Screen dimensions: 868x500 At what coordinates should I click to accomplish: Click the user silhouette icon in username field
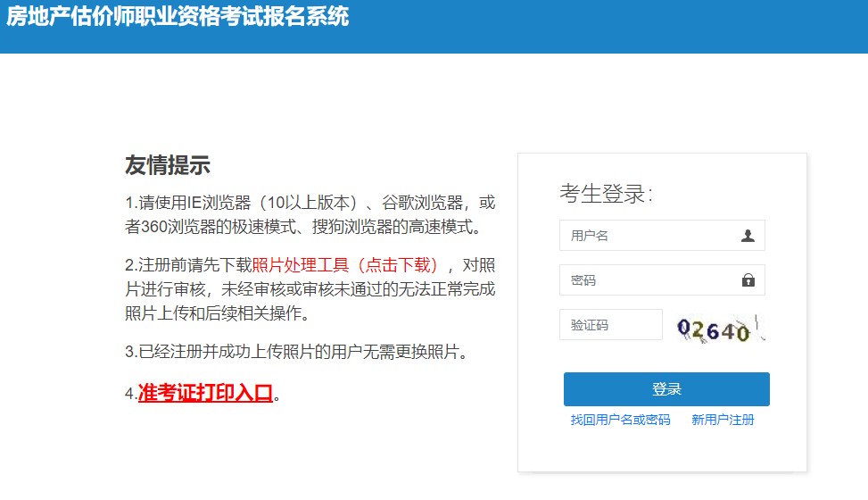click(x=748, y=236)
